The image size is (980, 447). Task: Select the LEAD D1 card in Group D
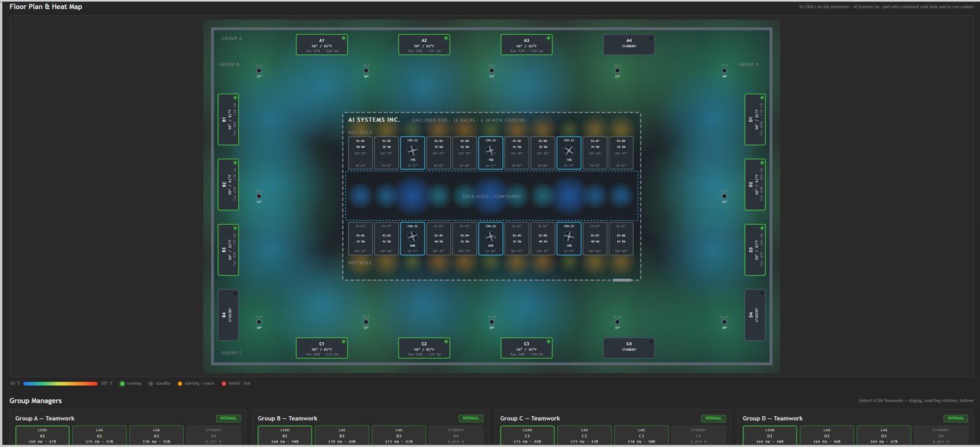click(x=770, y=435)
